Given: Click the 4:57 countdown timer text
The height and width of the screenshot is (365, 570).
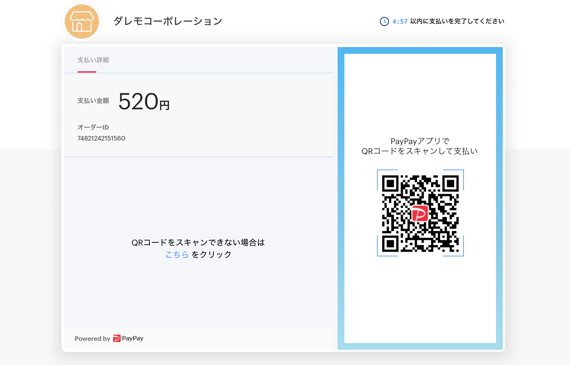Looking at the screenshot, I should [400, 21].
